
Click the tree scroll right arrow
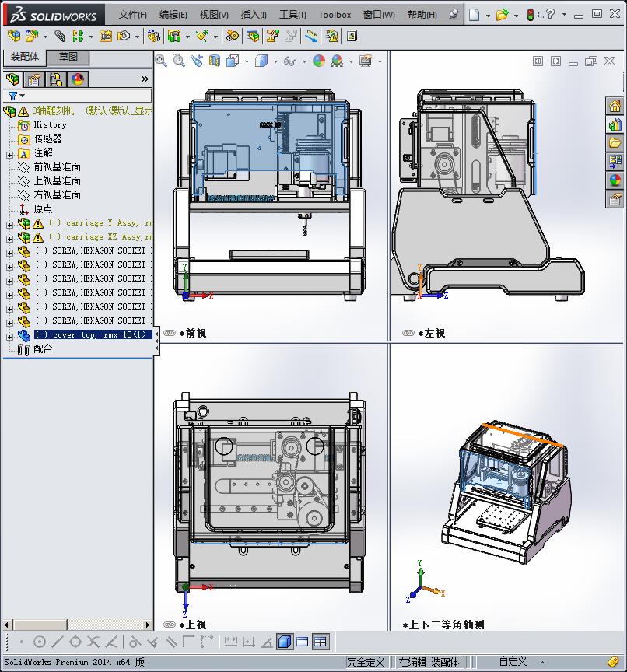coord(148,625)
